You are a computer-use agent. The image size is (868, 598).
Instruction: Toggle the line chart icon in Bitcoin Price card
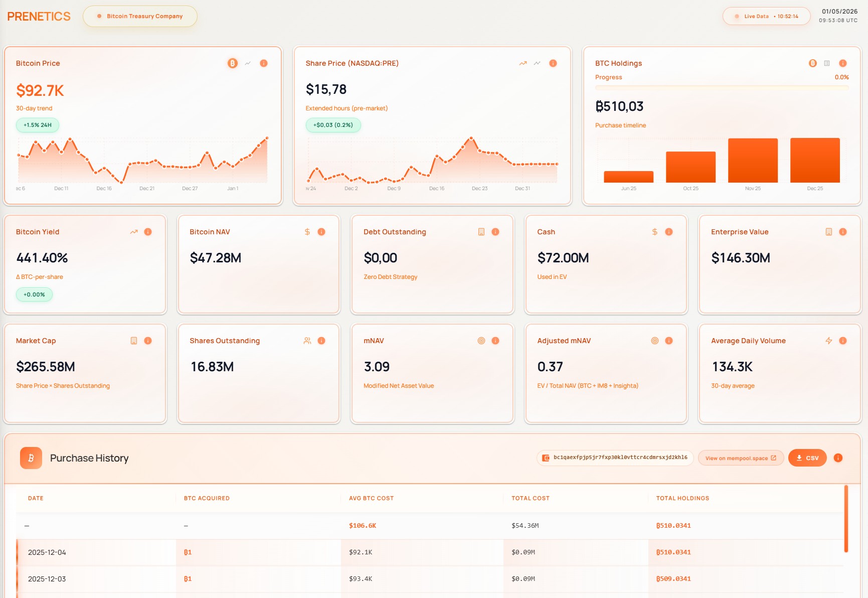(x=248, y=63)
